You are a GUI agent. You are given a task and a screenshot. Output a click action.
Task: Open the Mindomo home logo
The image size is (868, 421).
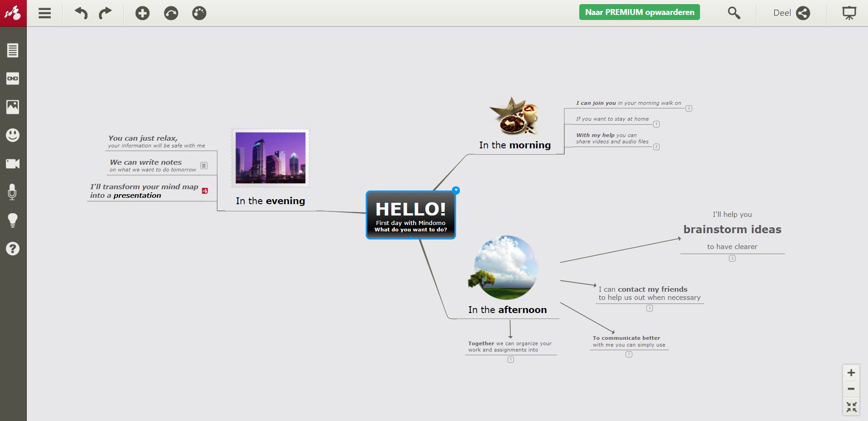(13, 13)
